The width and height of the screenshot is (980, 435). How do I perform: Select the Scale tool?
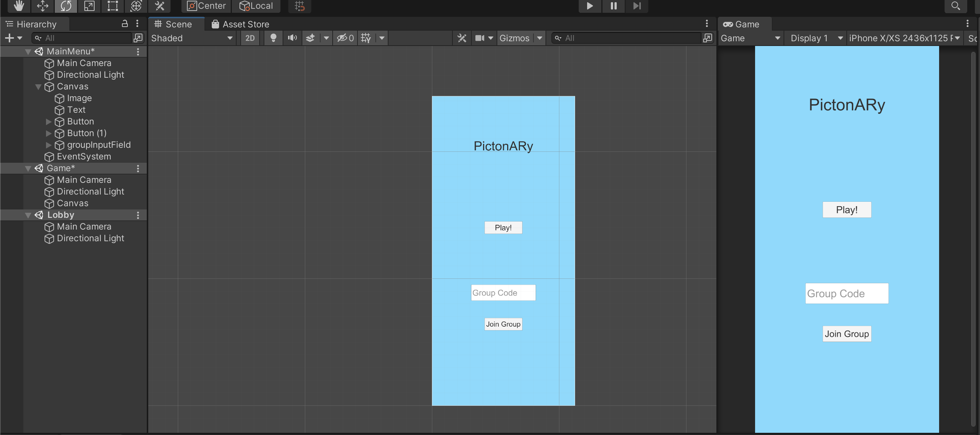coord(89,6)
